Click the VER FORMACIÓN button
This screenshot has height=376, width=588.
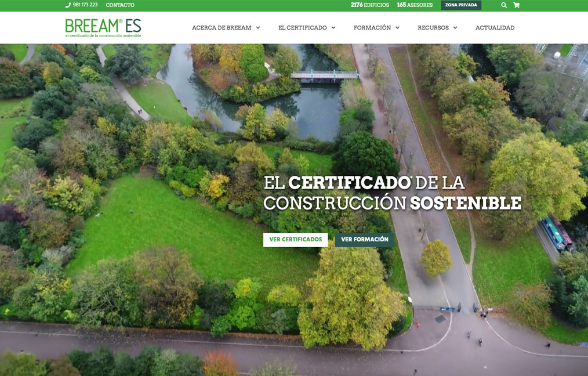coord(365,240)
